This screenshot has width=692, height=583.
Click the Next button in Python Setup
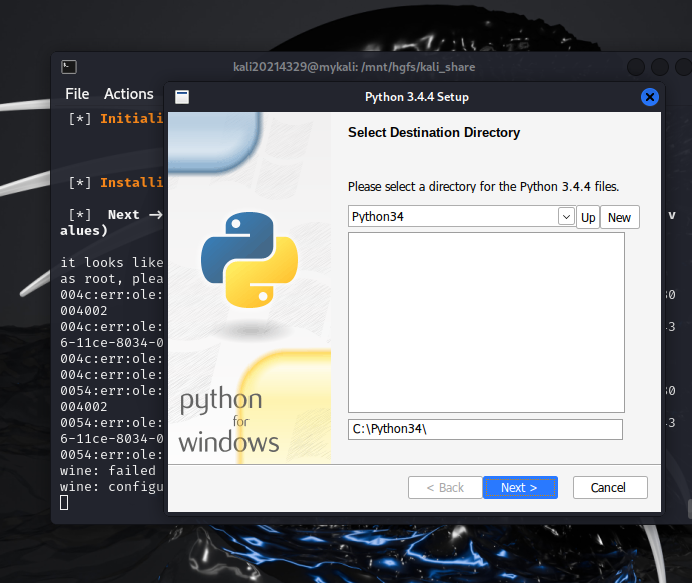520,487
